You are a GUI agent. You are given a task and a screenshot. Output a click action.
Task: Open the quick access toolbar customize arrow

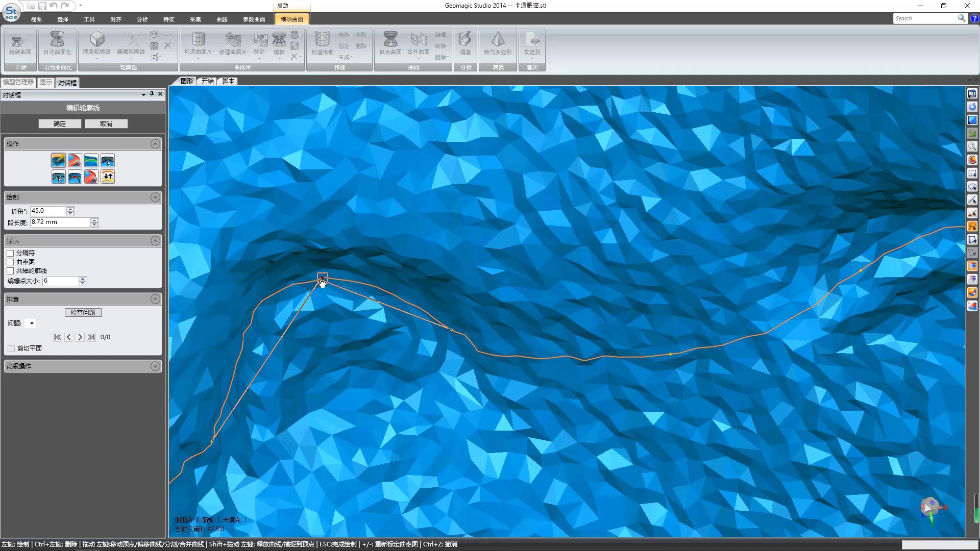[80, 6]
